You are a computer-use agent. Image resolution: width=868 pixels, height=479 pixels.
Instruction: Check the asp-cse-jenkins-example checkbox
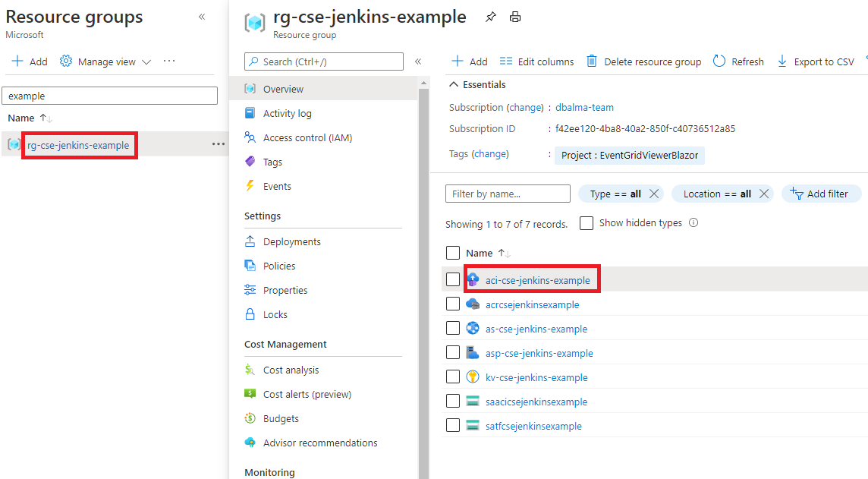[x=453, y=352]
